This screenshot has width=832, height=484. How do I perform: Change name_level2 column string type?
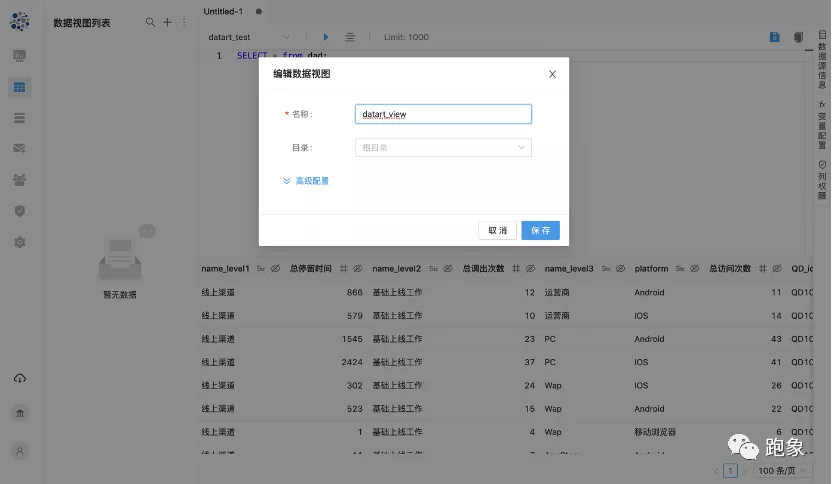(x=434, y=269)
